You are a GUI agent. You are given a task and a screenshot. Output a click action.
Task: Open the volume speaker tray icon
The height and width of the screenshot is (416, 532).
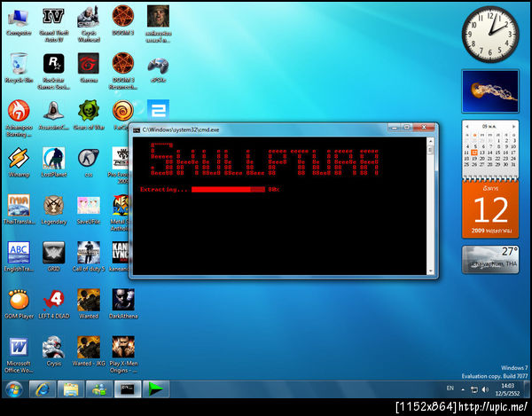(485, 389)
